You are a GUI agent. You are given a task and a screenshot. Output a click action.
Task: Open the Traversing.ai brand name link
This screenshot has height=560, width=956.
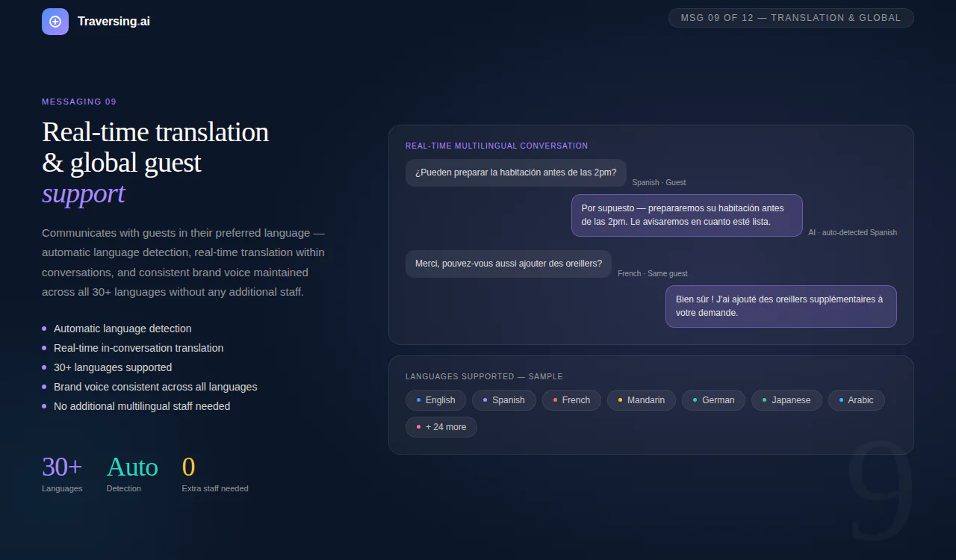[x=114, y=22]
